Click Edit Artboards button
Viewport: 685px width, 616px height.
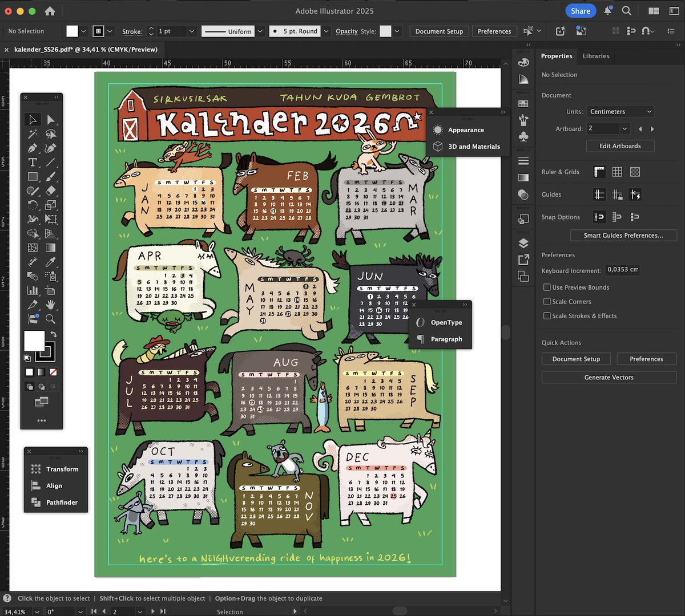(x=620, y=146)
